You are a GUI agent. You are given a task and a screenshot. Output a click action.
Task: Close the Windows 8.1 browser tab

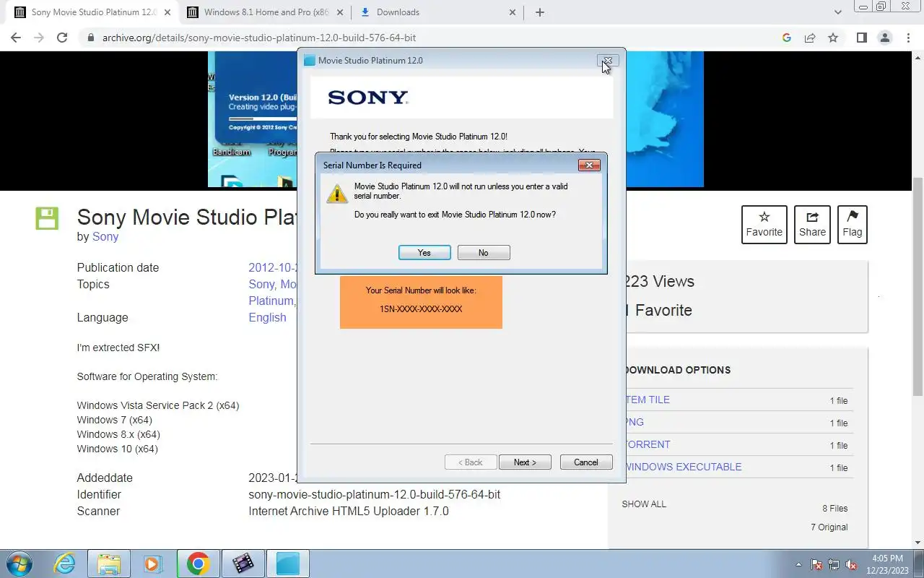point(340,12)
